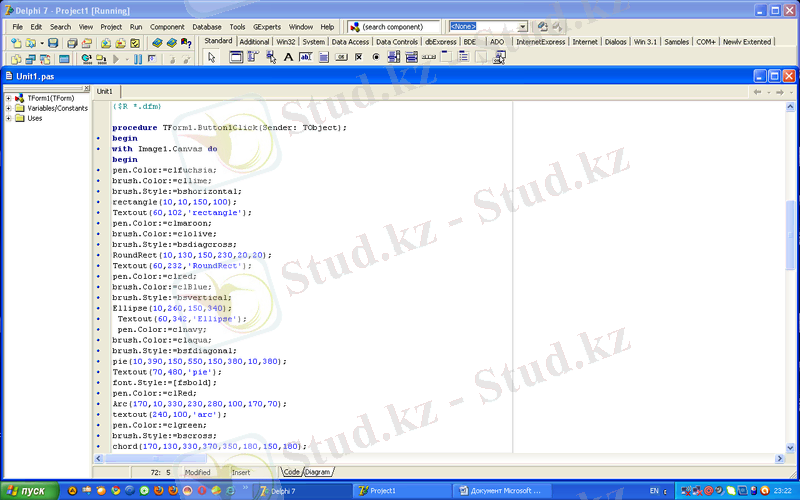Click the Pause button in the debug toolbar
Screen dimensions: 800x500
coord(137,59)
